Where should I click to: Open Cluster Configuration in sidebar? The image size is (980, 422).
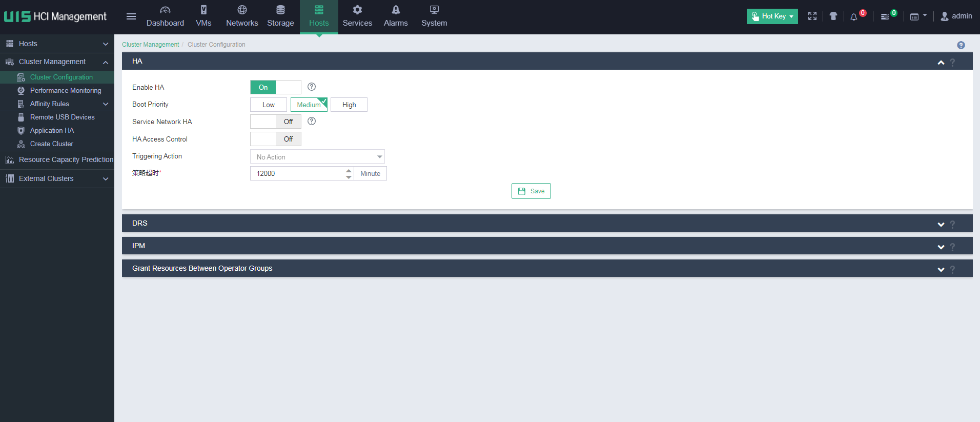click(x=57, y=77)
